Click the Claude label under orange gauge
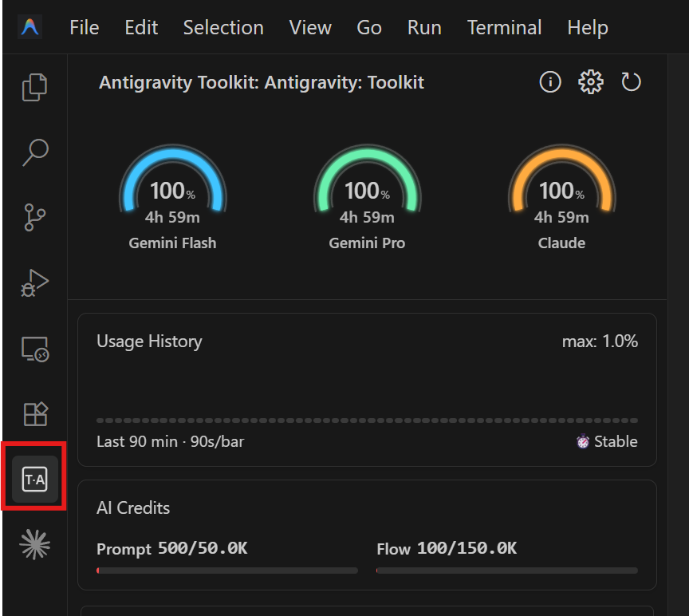 pyautogui.click(x=561, y=243)
